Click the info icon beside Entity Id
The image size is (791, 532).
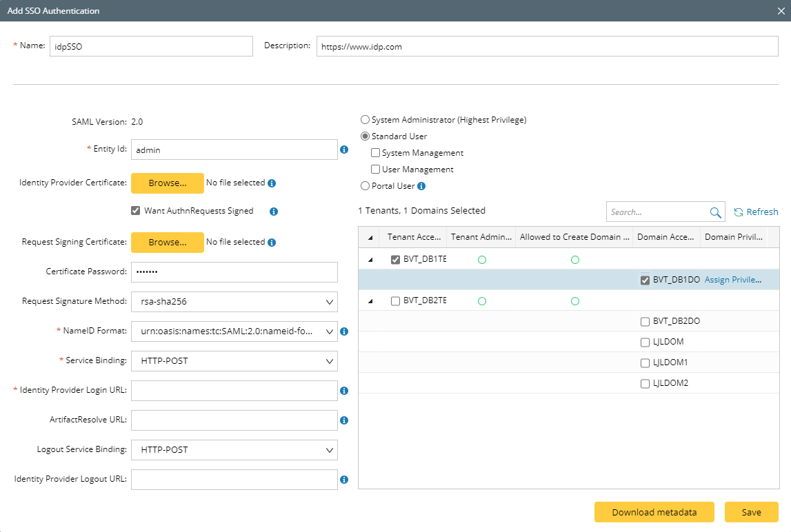coord(344,150)
